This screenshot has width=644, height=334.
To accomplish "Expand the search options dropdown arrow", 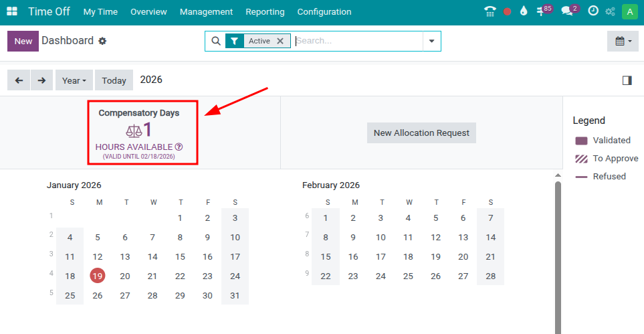I will click(431, 41).
